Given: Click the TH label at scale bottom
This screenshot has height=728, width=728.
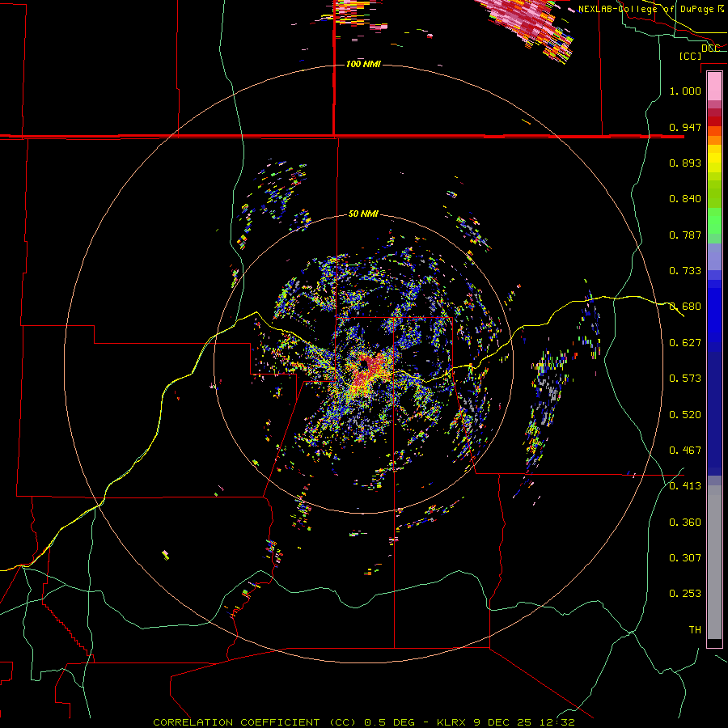Looking at the screenshot, I should [x=695, y=630].
